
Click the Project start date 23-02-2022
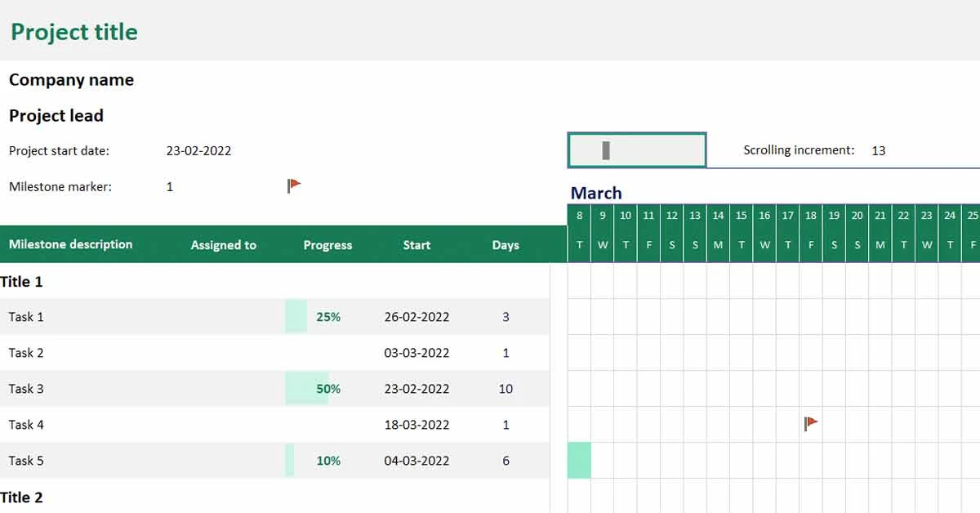(198, 150)
